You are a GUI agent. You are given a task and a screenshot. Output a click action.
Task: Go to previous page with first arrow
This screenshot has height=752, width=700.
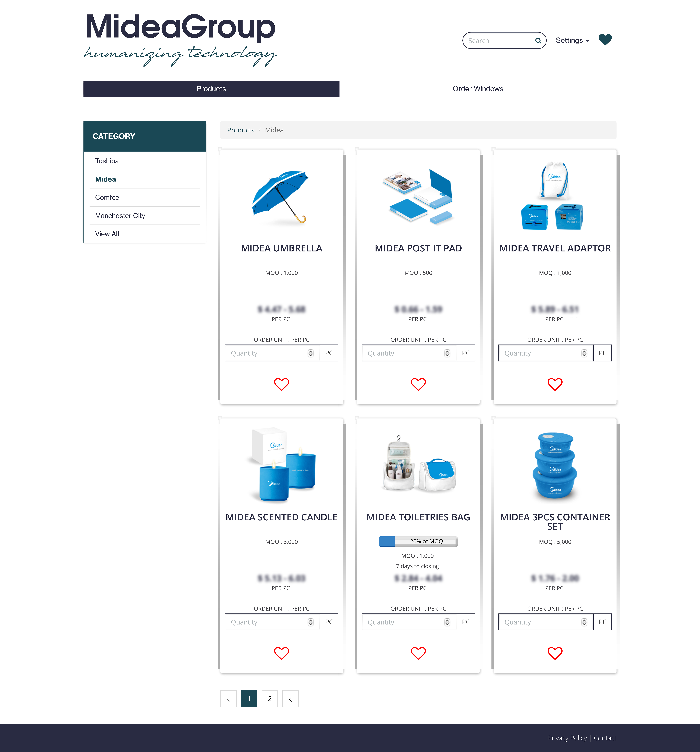pos(228,699)
